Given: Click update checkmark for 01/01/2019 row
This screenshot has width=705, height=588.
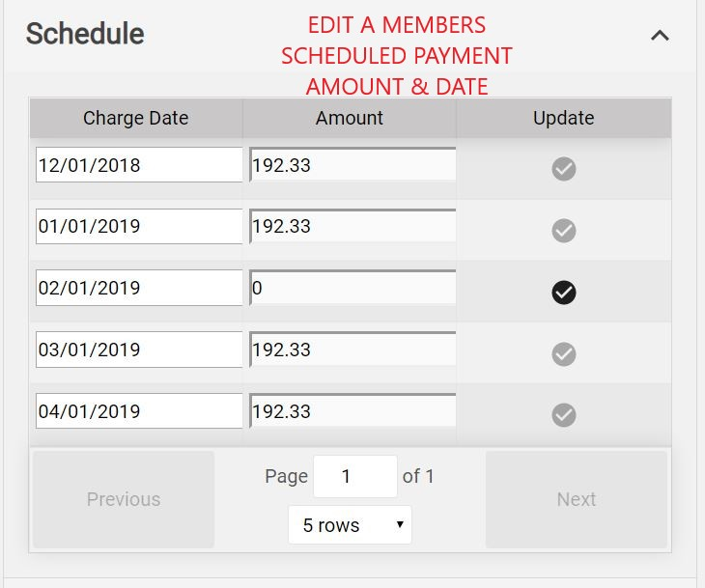Looking at the screenshot, I should [564, 231].
